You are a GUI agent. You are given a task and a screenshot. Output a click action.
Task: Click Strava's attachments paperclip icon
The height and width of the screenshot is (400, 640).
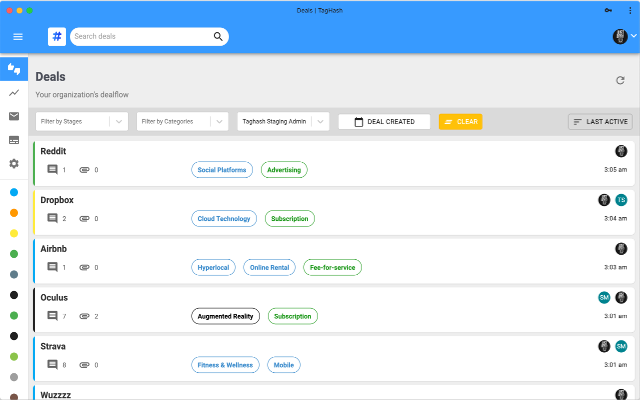[84, 365]
